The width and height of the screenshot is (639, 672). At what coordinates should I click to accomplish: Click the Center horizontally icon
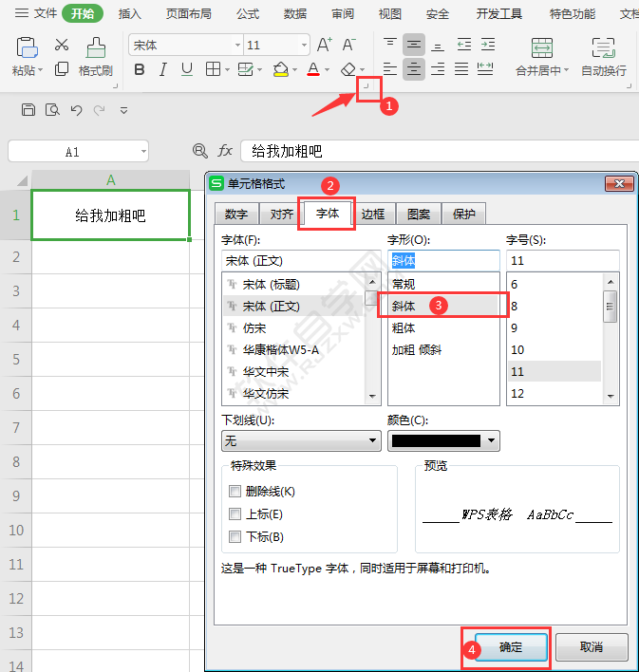414,69
